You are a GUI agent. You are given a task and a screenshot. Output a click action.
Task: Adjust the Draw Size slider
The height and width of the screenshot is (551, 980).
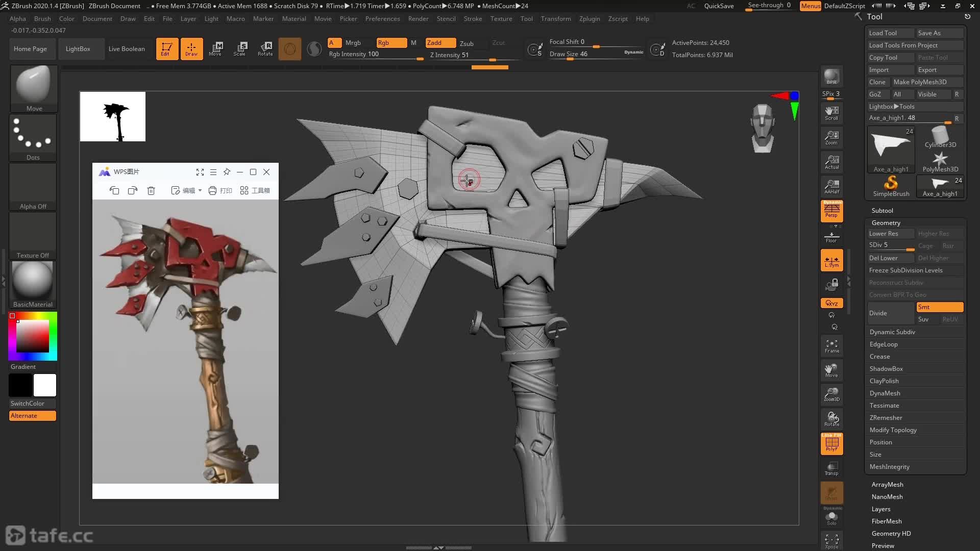(x=596, y=54)
